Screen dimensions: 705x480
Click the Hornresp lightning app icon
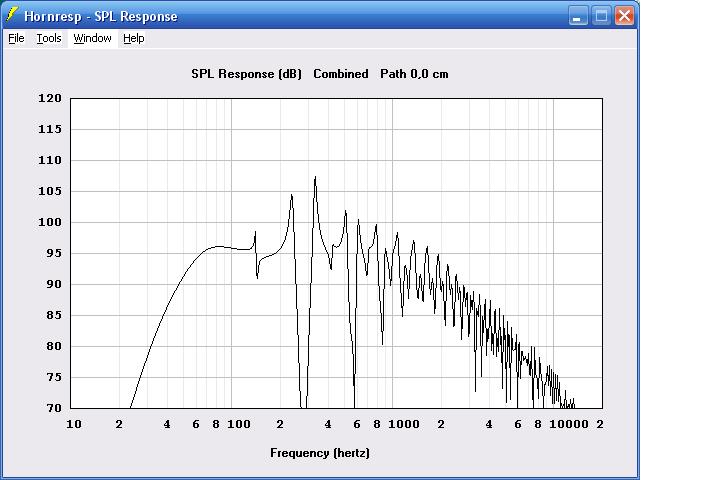click(x=12, y=15)
